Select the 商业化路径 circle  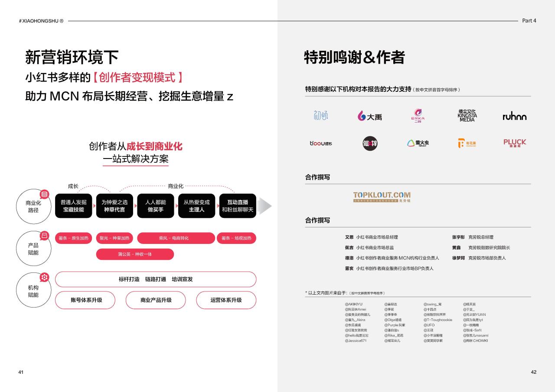point(33,206)
